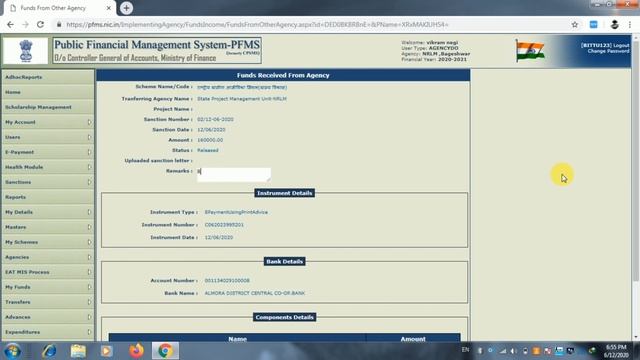The image size is (640, 360).
Task: Click the national emblem logo
Action: point(26,51)
